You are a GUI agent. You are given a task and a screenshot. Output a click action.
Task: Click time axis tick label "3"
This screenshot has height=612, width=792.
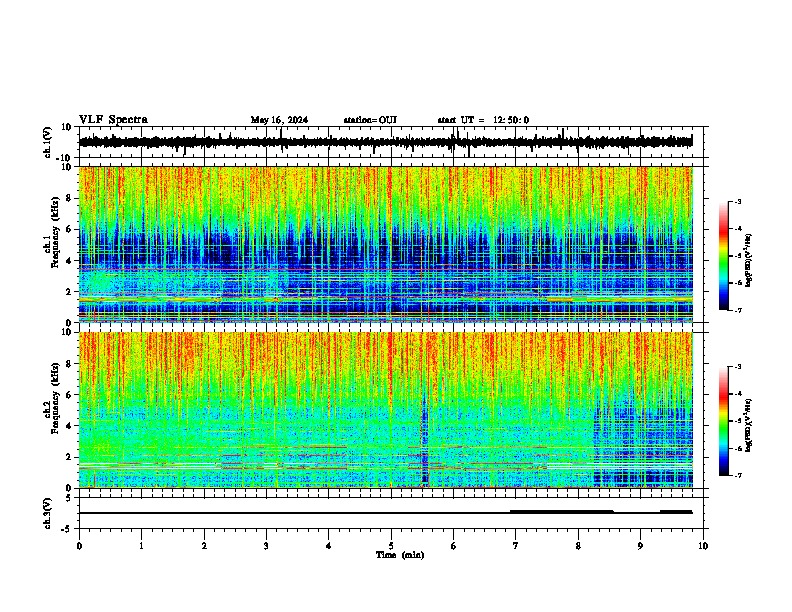click(x=266, y=546)
